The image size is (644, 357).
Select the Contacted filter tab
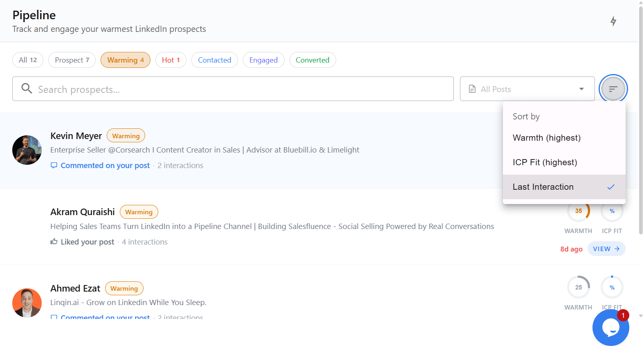(215, 60)
